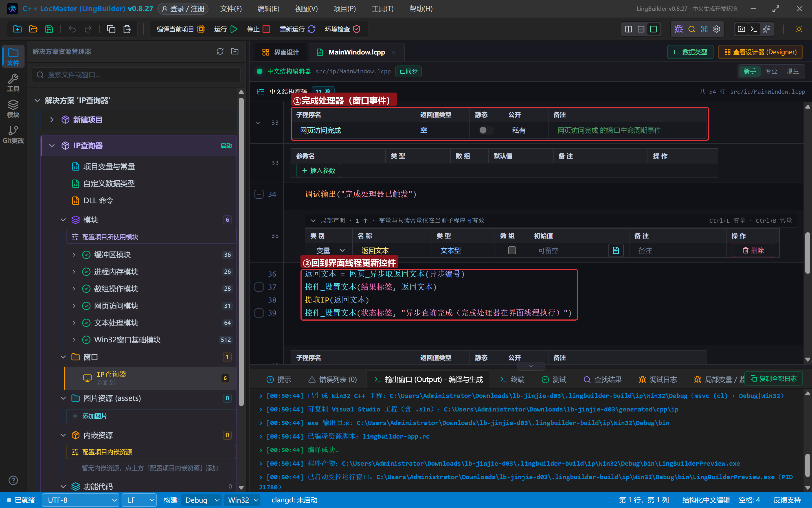Click the 运行 play button
This screenshot has width=812, height=508.
point(226,29)
